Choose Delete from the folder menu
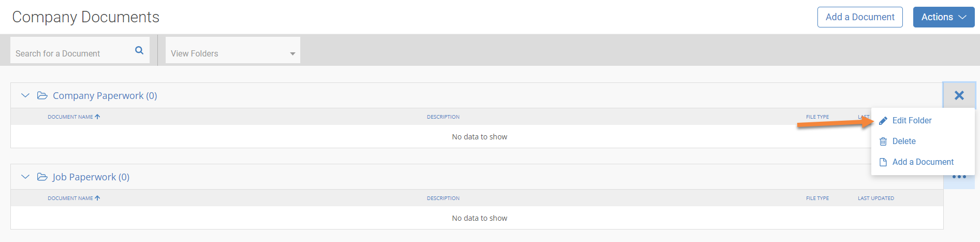The image size is (980, 242). click(904, 141)
